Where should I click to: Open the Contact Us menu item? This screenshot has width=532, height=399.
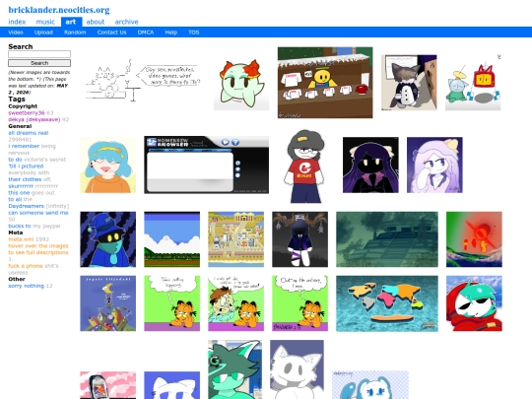click(111, 33)
